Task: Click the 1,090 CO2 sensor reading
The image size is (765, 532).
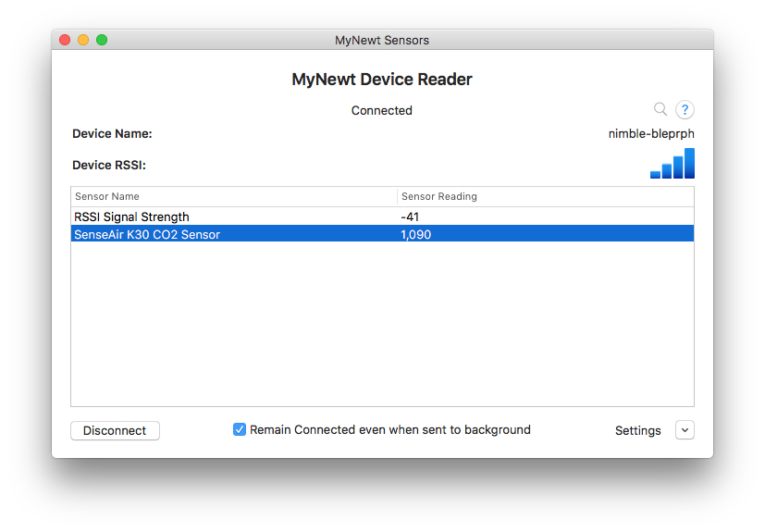Action: click(x=416, y=234)
